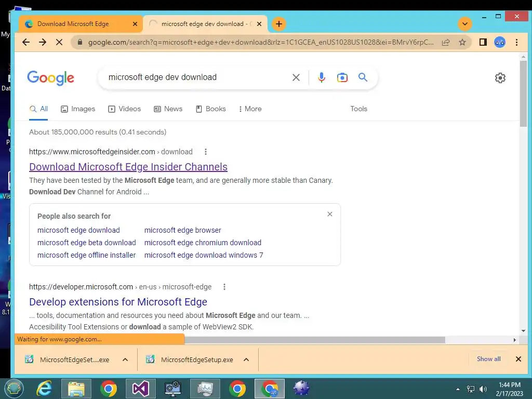532x399 pixels.
Task: Click the address bar URL
Action: (x=261, y=42)
